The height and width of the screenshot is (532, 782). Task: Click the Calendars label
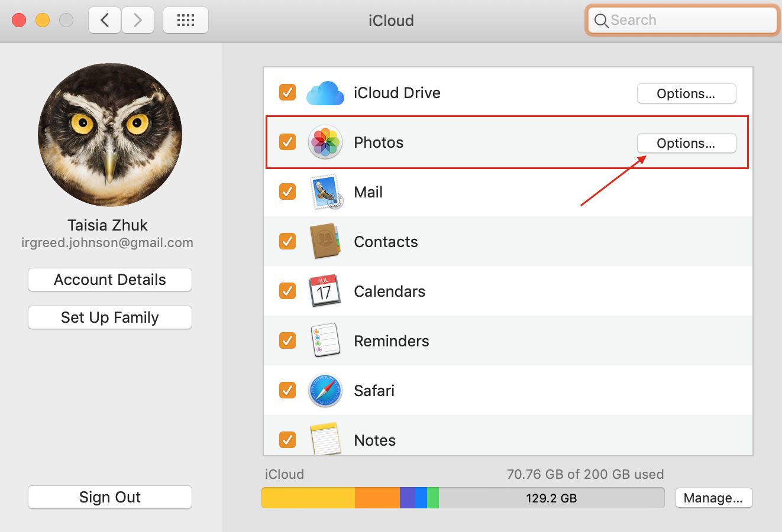coord(389,291)
